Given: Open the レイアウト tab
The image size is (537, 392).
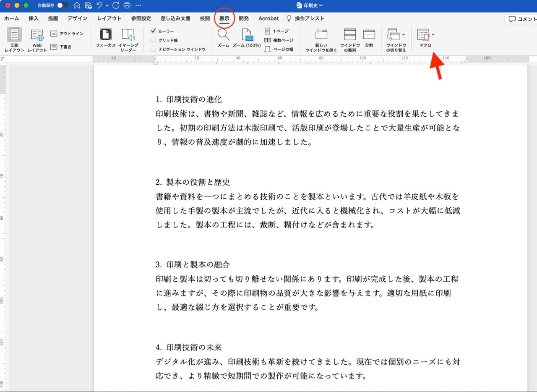Looking at the screenshot, I should [109, 18].
